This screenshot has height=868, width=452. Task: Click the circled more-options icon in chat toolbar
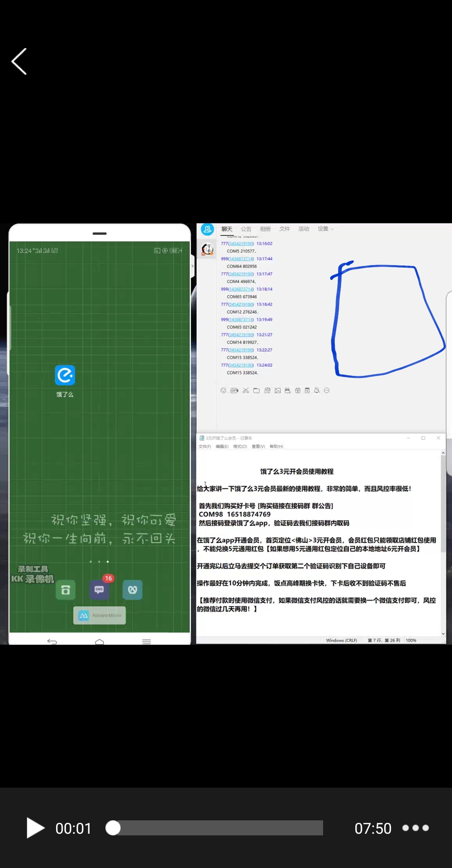[x=327, y=391]
